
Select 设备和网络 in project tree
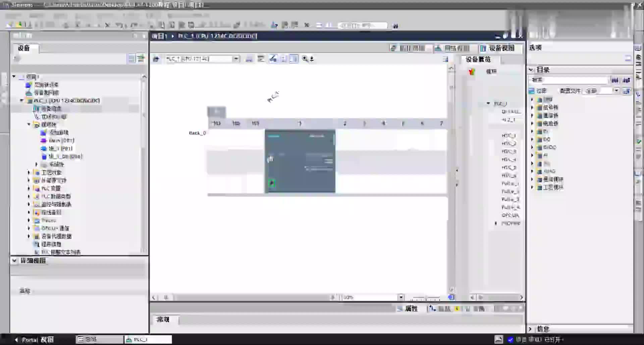click(46, 93)
